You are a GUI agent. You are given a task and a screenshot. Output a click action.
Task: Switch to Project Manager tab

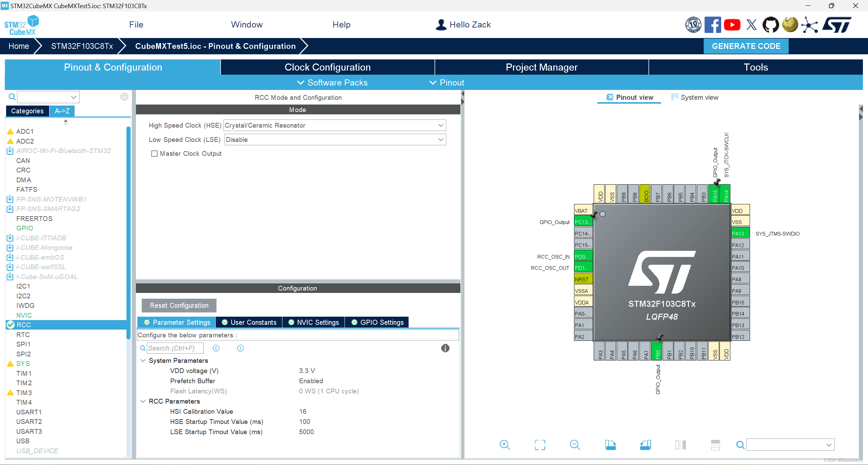(541, 67)
